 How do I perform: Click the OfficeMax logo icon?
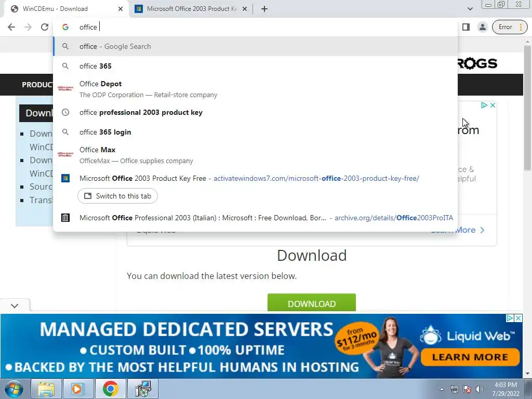click(x=65, y=154)
